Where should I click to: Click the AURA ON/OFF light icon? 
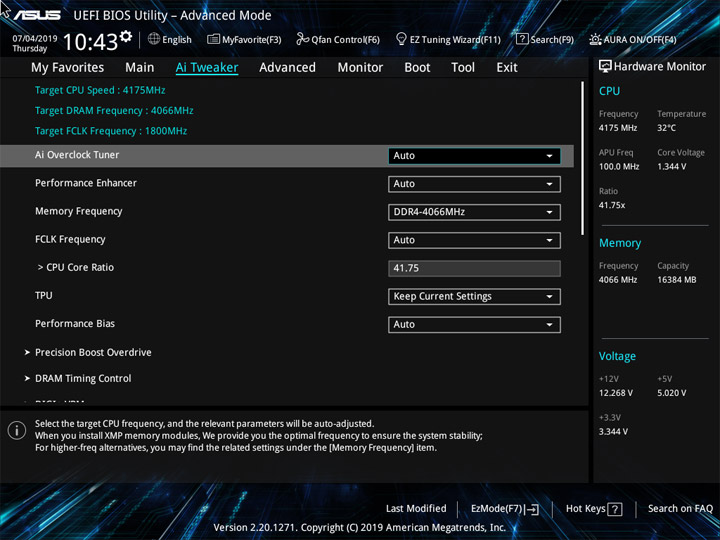(595, 39)
